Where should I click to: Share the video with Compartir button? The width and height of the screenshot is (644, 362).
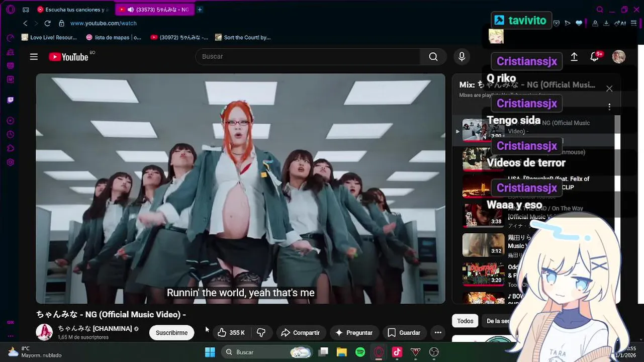300,333
